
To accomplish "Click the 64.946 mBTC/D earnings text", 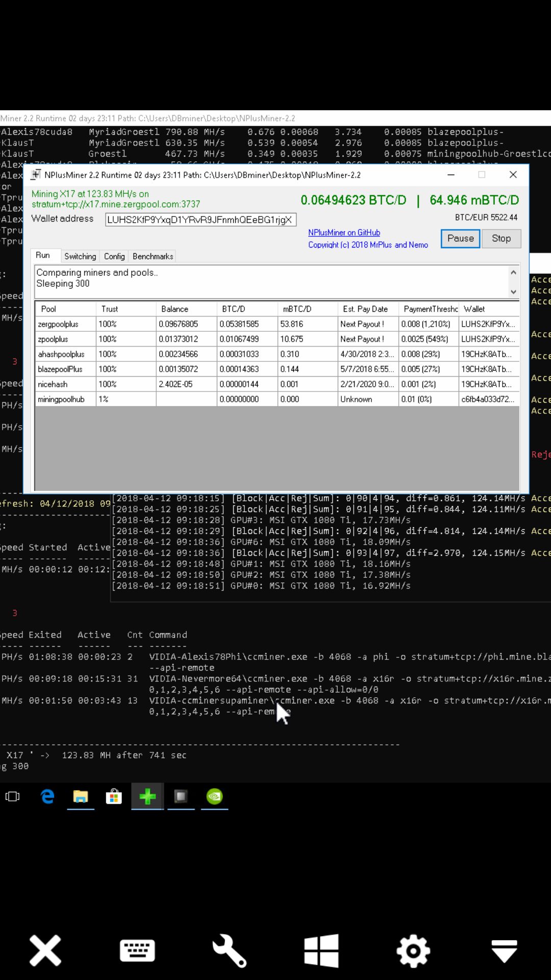I will coord(474,200).
